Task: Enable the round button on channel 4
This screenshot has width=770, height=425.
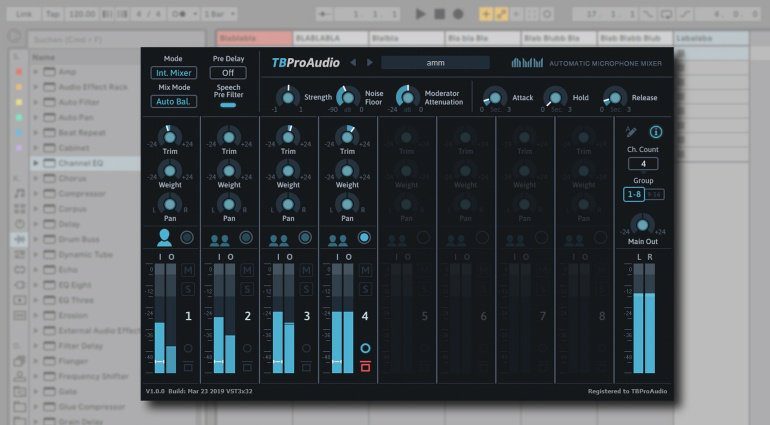Action: coord(365,238)
